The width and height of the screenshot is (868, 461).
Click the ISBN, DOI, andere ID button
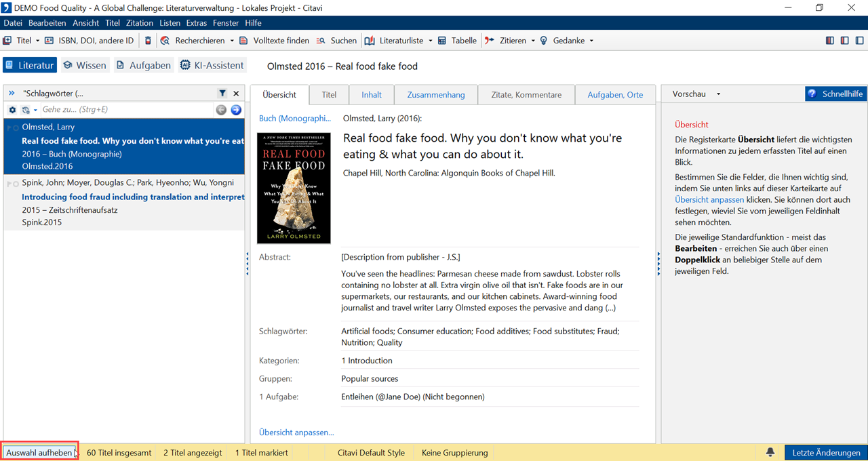89,41
